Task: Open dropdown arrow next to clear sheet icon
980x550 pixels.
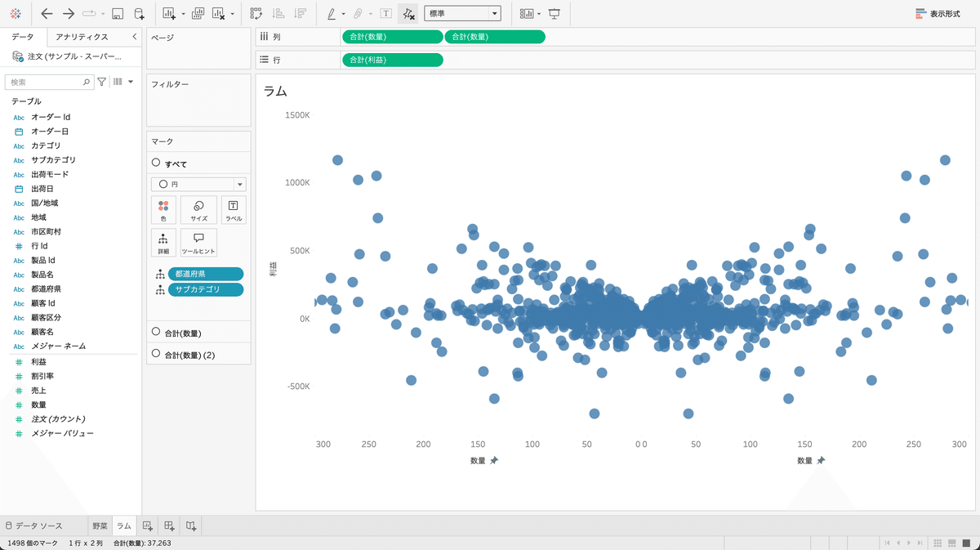Action: pyautogui.click(x=233, y=14)
